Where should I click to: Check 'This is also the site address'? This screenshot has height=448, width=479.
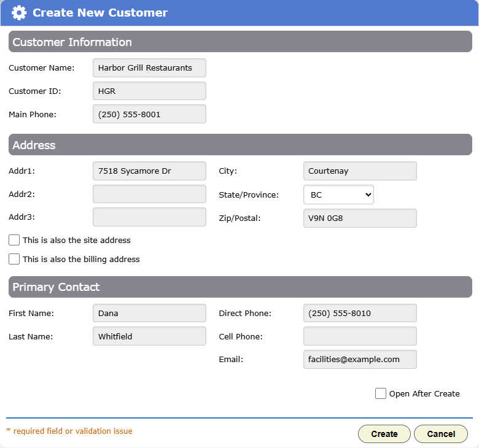14,240
